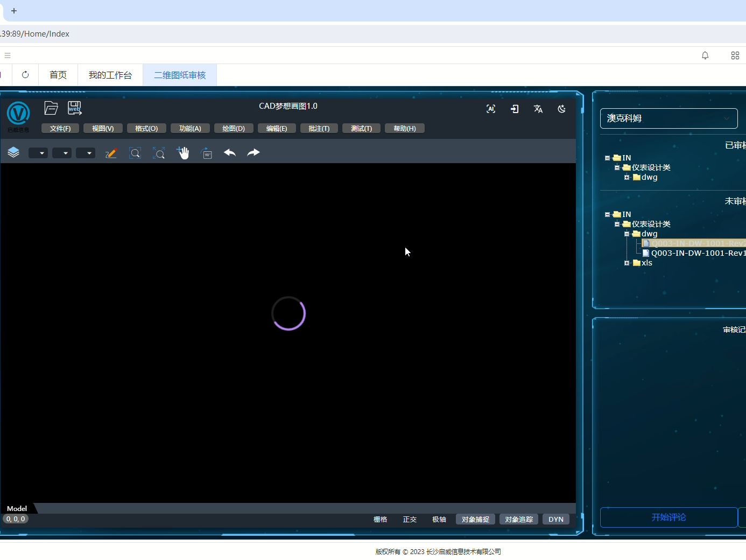Open the 批注(T) menu
Image resolution: width=746 pixels, height=560 pixels.
[319, 128]
